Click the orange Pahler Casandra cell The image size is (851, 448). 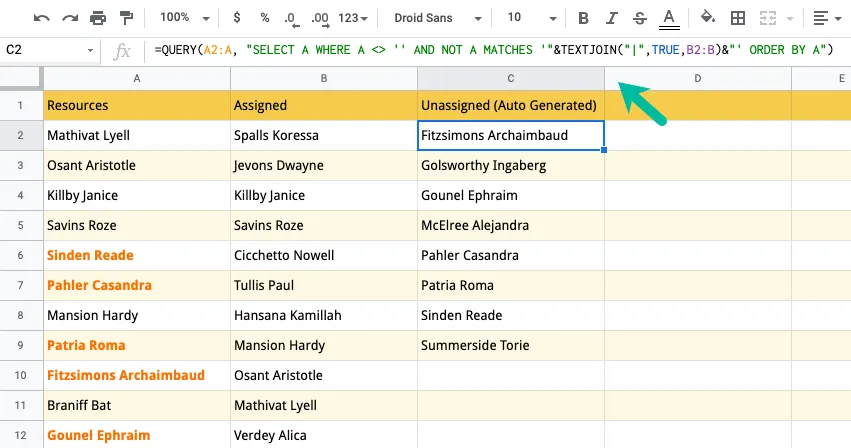(x=137, y=285)
